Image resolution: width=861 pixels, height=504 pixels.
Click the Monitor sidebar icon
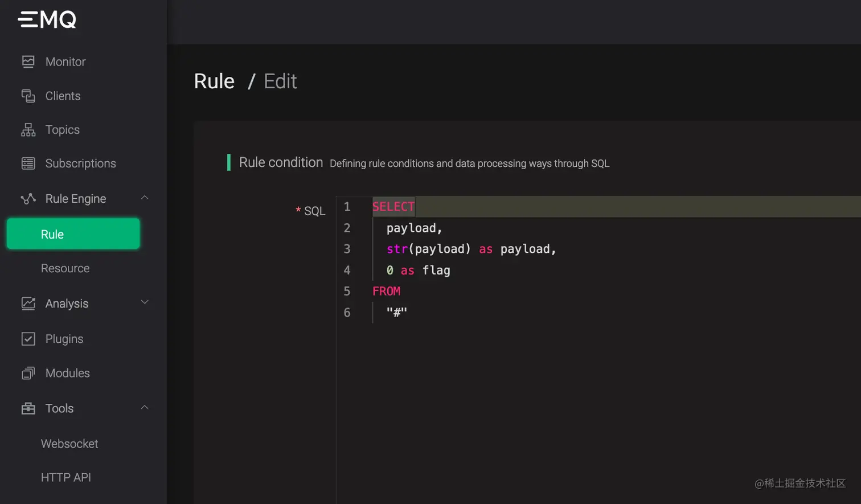tap(28, 62)
